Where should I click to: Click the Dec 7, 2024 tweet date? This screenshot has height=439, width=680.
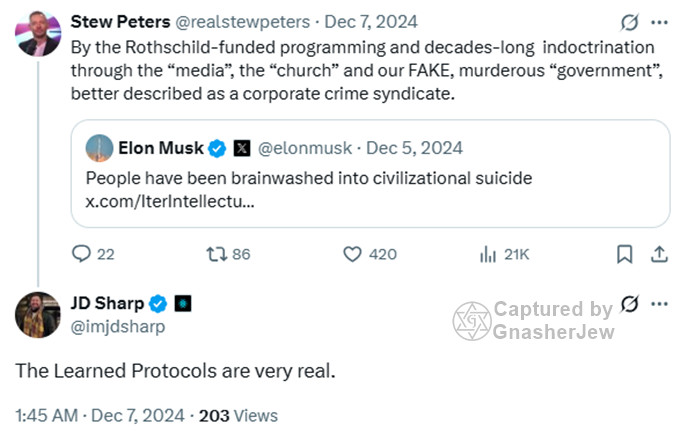point(355,22)
